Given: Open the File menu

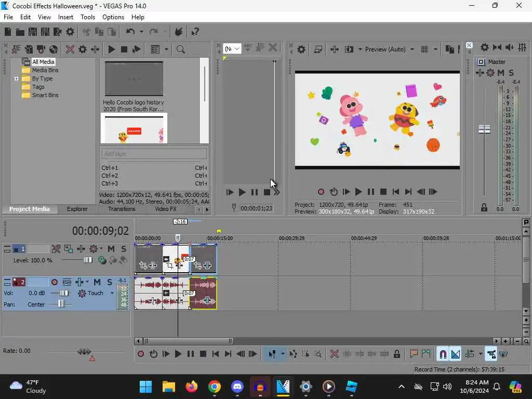Looking at the screenshot, I should pos(8,17).
